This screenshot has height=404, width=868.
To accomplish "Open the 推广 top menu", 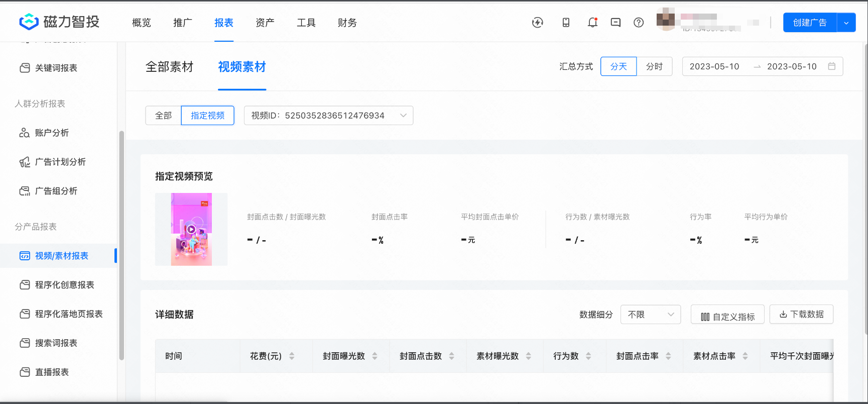I will [182, 23].
